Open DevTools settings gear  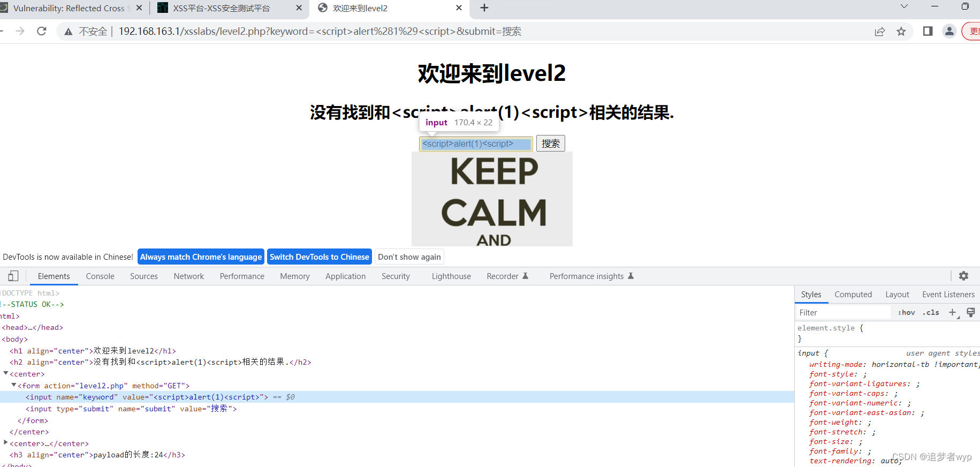pyautogui.click(x=963, y=276)
